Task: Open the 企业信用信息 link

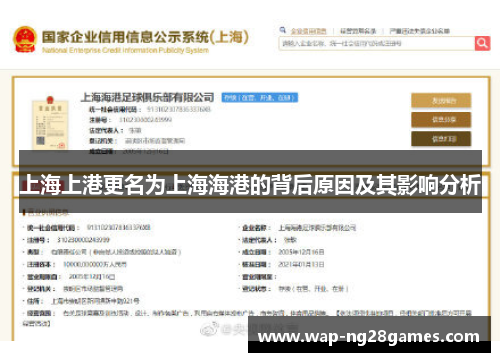Action: [x=308, y=31]
